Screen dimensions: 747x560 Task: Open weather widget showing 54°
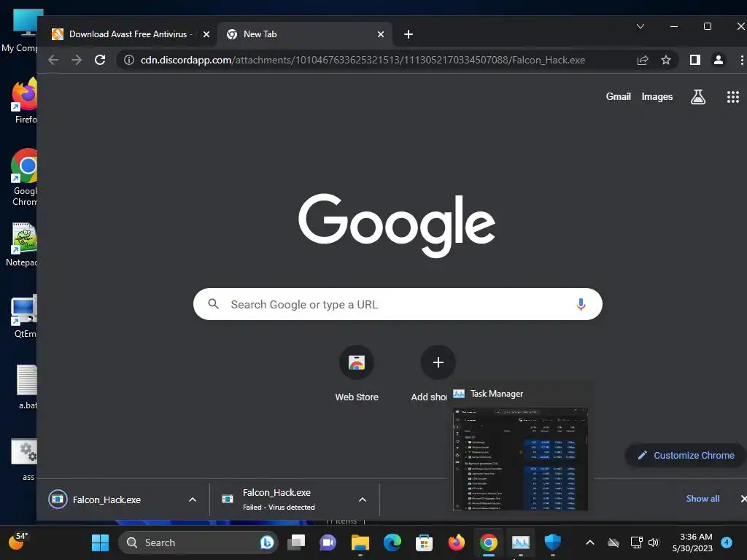click(18, 542)
